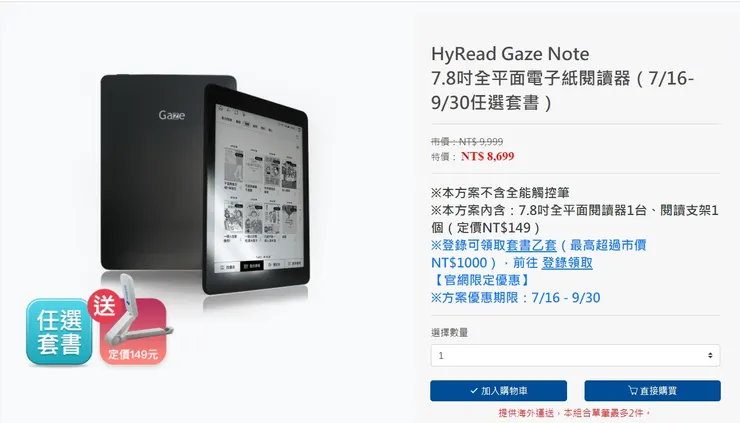Click the struck-through 市價 NT$ 9,999 text
Viewport: 740px width, 423px height.
(x=467, y=142)
